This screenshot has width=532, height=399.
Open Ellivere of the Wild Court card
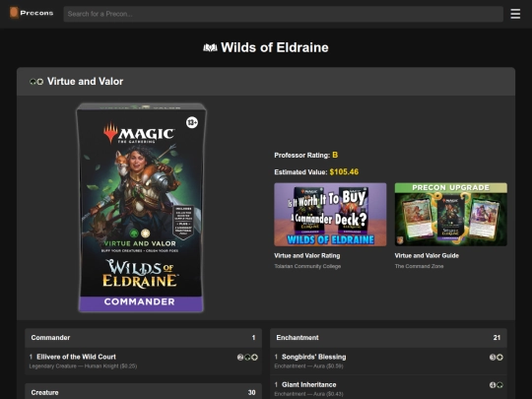[76, 357]
